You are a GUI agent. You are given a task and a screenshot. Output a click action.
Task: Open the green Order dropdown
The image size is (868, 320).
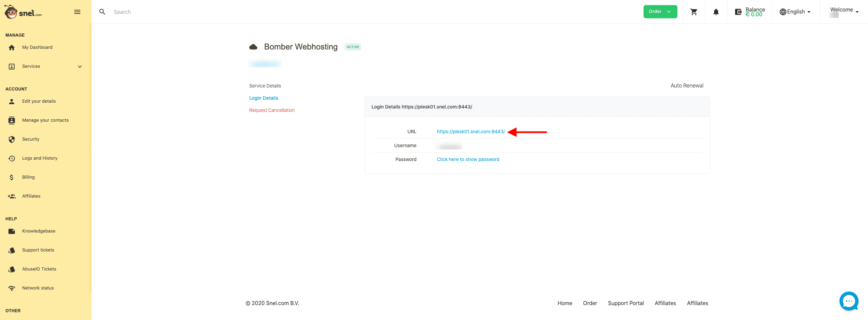click(x=660, y=12)
